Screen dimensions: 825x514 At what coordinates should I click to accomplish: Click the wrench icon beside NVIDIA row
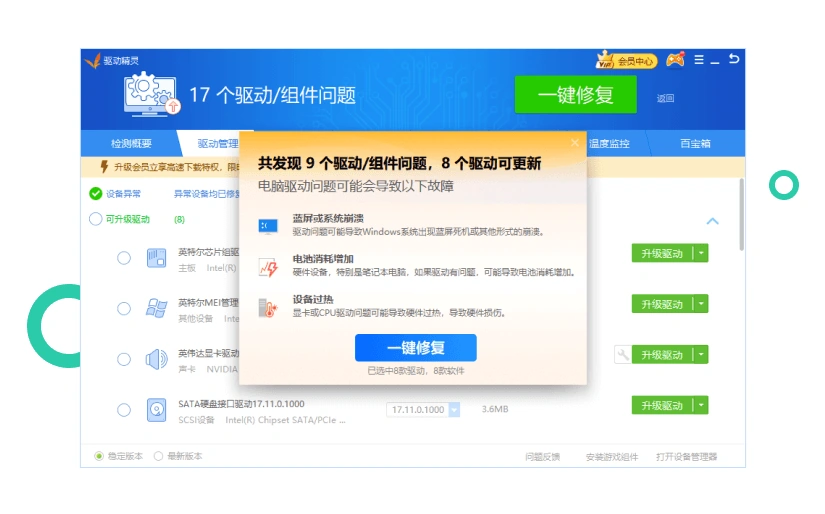[622, 355]
